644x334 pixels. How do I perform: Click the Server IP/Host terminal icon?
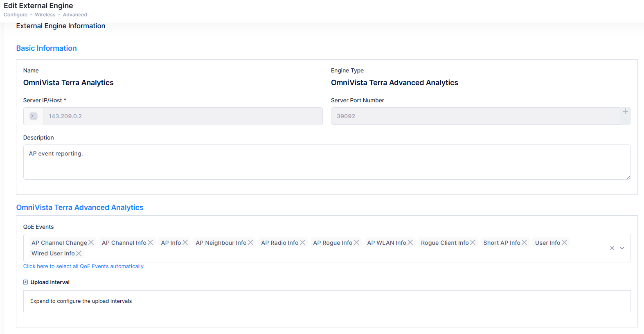[34, 116]
